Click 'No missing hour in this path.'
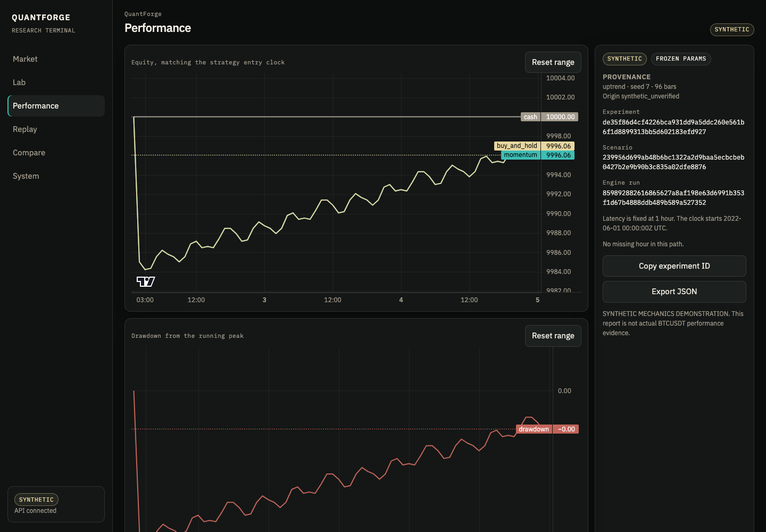 click(x=643, y=244)
